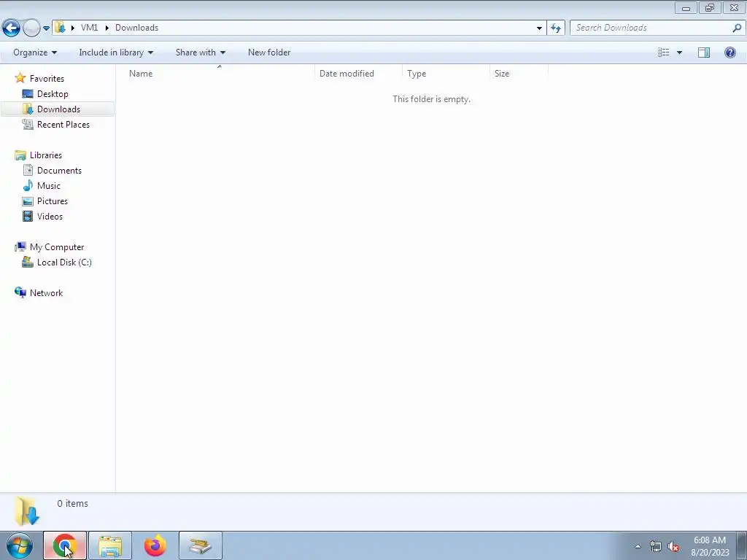Create a New folder
Screen dimensions: 747x560
click(269, 52)
